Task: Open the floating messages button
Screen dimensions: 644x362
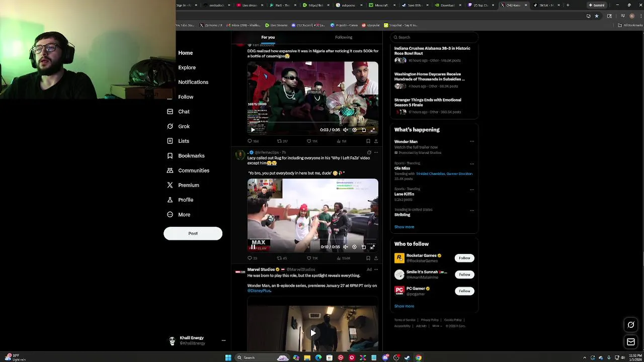Action: (x=630, y=342)
